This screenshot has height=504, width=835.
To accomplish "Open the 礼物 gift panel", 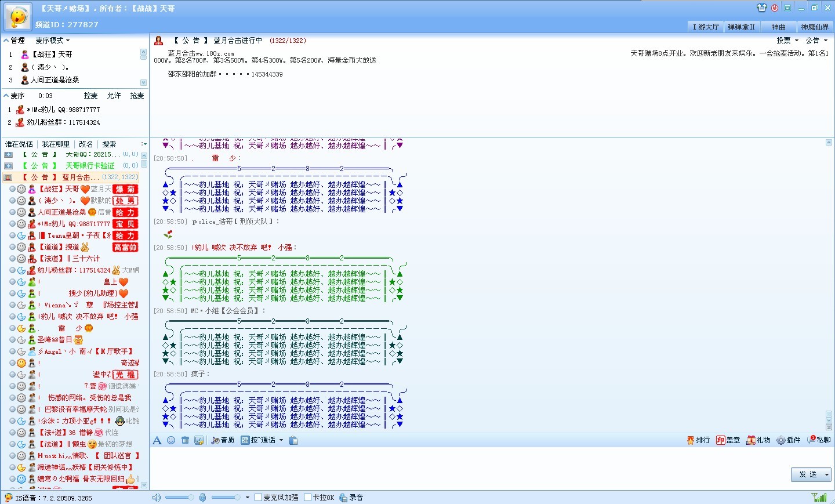I will point(758,440).
